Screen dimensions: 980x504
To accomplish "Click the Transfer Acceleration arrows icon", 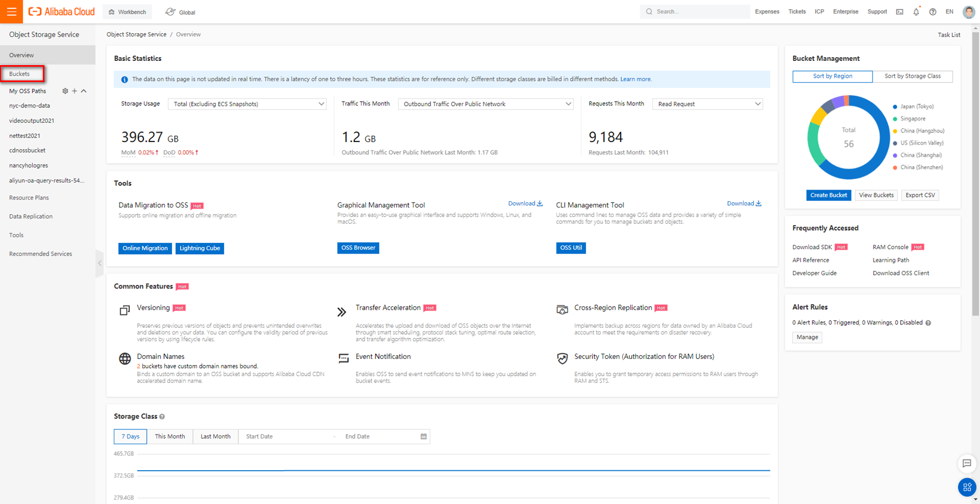I will tap(342, 312).
